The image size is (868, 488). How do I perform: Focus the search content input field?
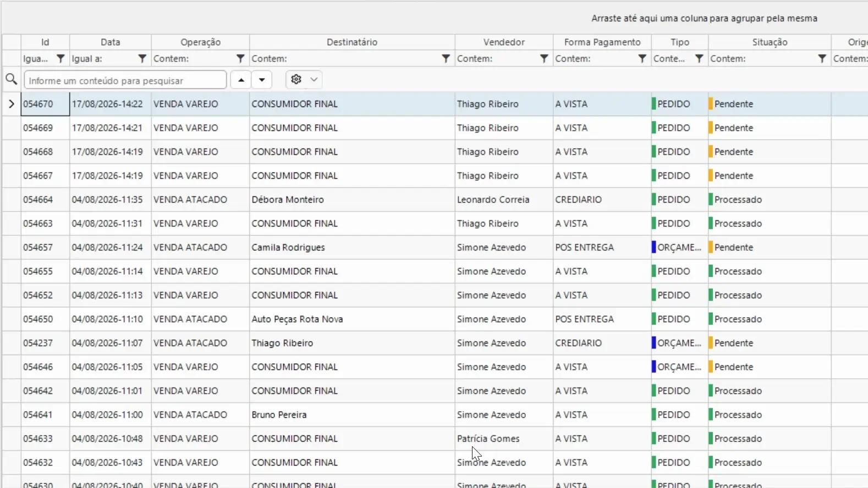[125, 80]
